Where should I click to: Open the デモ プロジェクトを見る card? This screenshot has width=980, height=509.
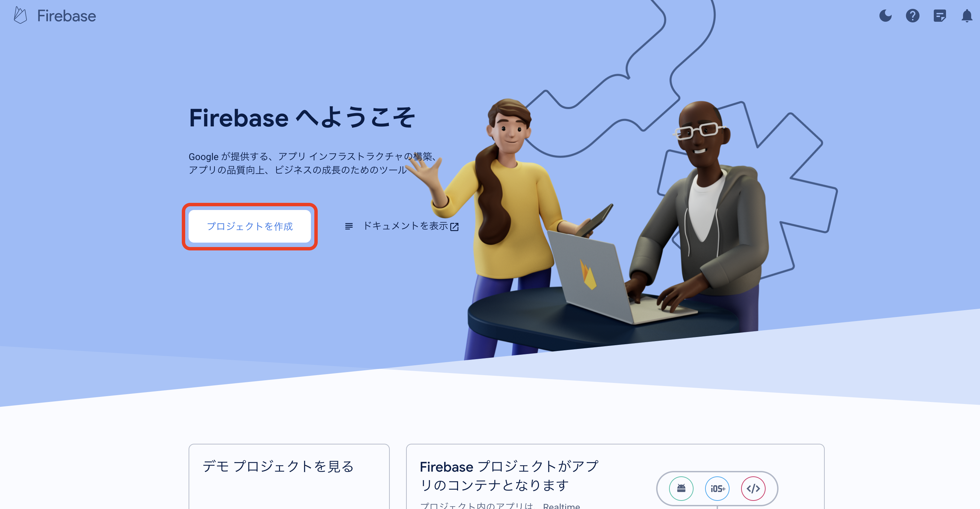pos(289,476)
